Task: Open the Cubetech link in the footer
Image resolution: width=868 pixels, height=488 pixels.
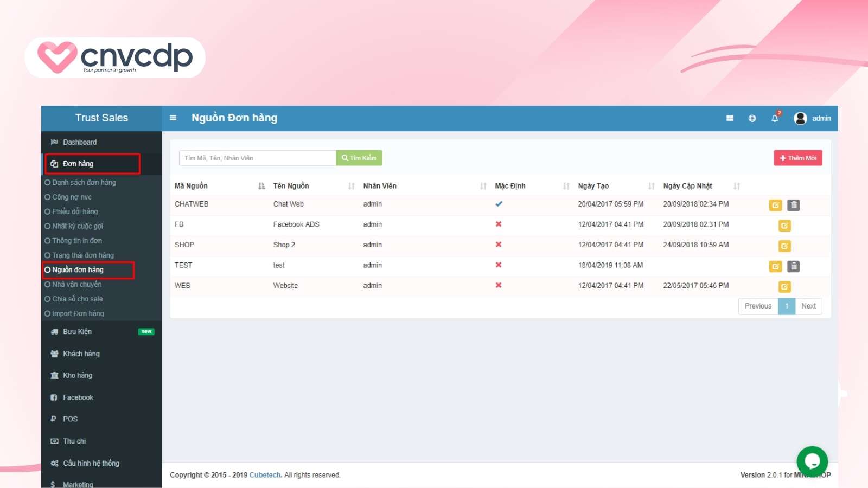Action: [x=265, y=474]
